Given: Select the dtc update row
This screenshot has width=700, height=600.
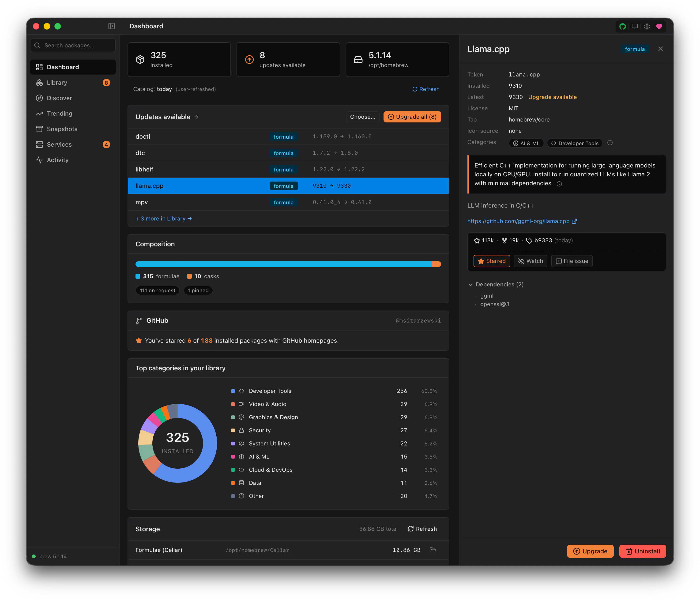Looking at the screenshot, I should pyautogui.click(x=288, y=153).
